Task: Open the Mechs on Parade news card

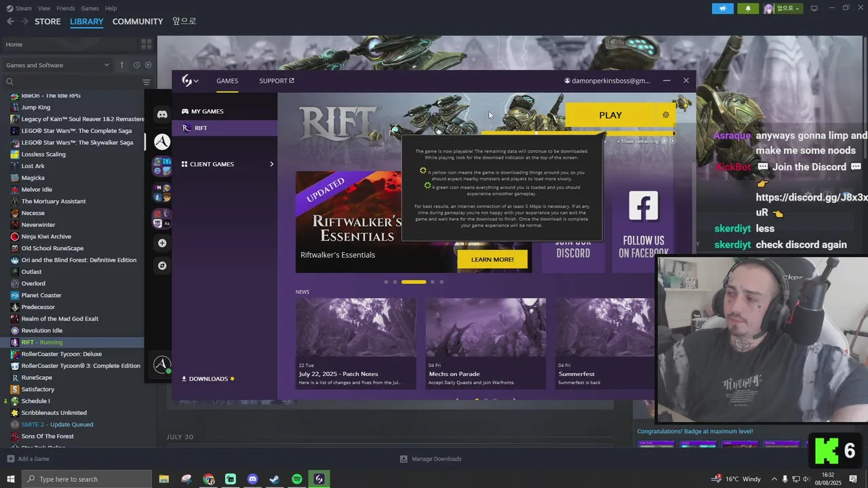Action: click(x=486, y=344)
